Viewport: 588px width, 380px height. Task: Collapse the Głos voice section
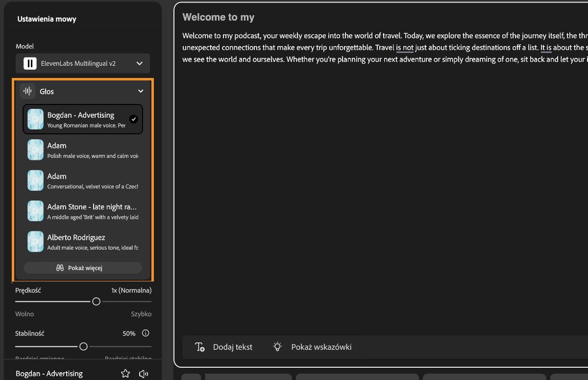141,91
